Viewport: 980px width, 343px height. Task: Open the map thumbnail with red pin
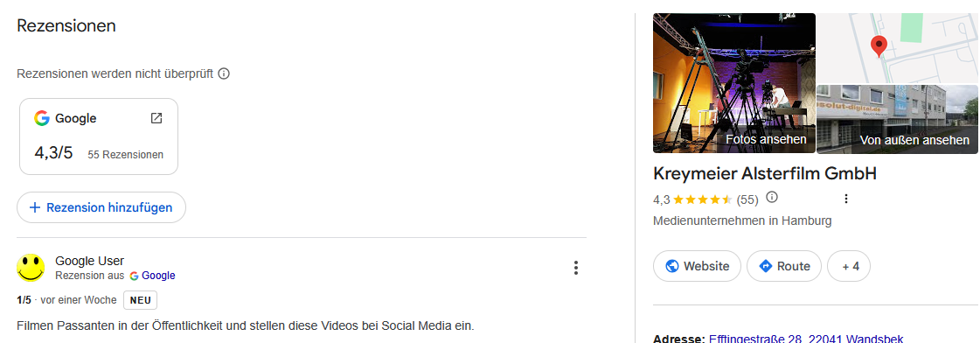(897, 48)
